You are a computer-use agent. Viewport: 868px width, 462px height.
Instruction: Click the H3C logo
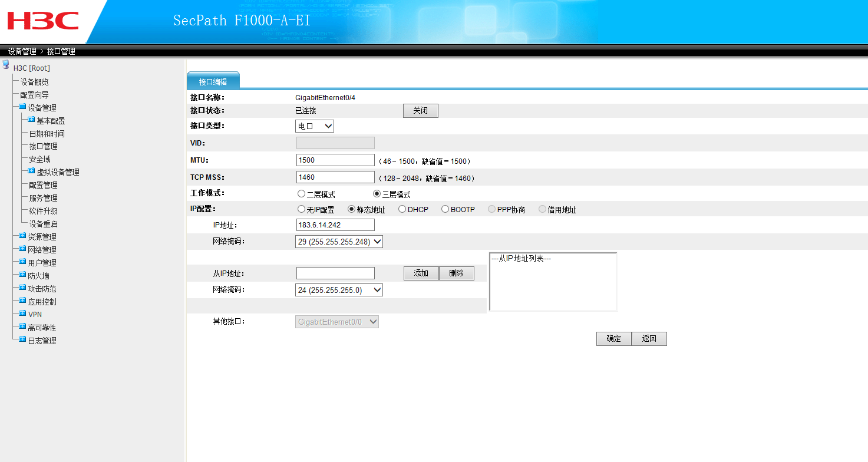pyautogui.click(x=42, y=21)
